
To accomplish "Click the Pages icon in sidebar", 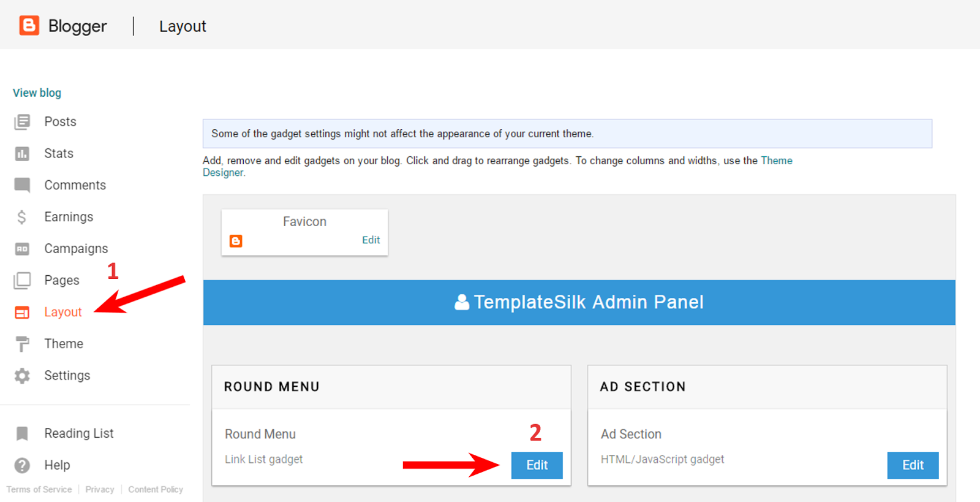I will [x=22, y=281].
